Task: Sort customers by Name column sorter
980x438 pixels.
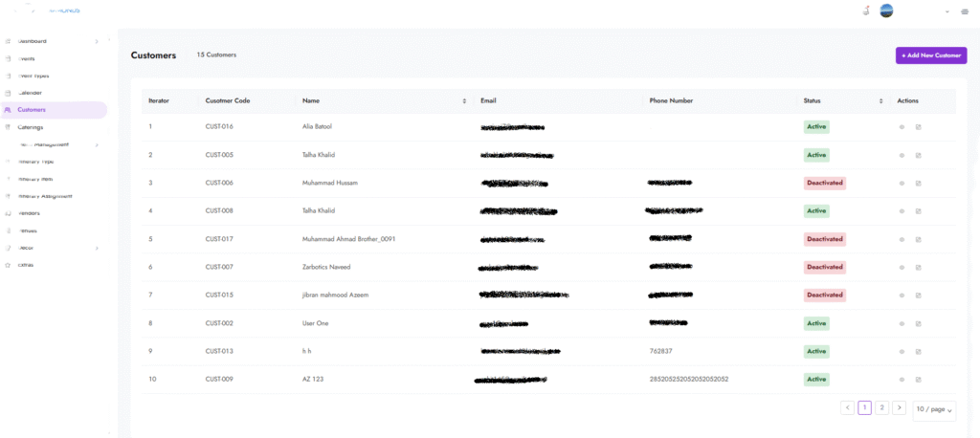Action: pyautogui.click(x=464, y=100)
